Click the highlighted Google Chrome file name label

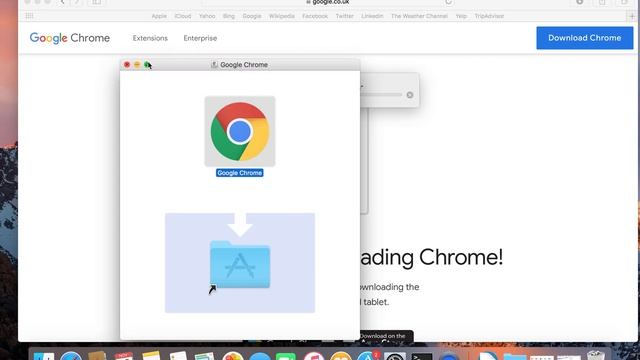[240, 173]
